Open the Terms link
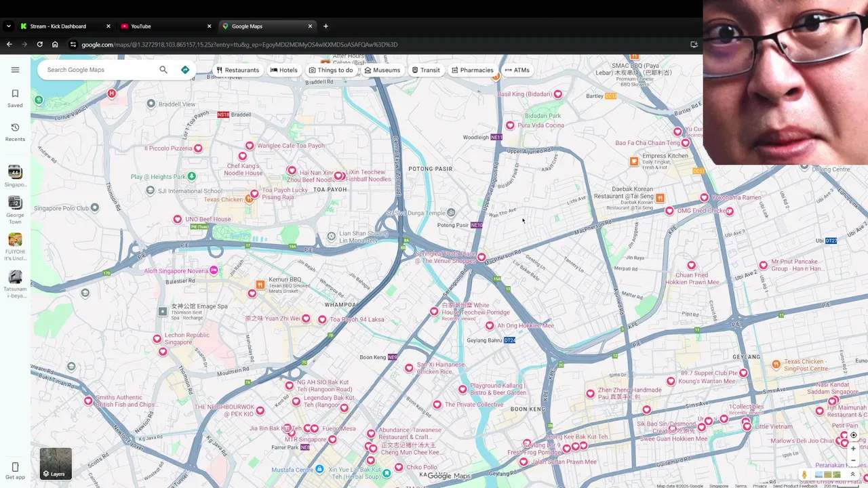 (741, 486)
